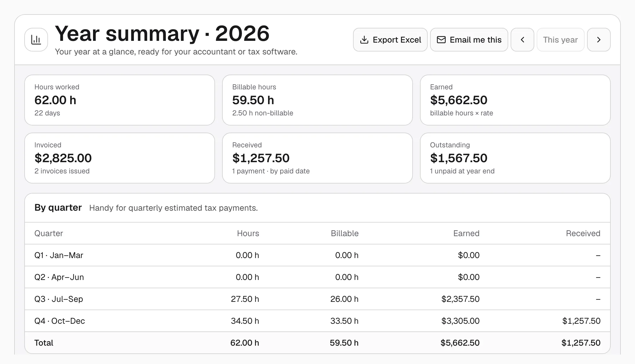Viewport: 635px width, 364px height.
Task: Click the envelope icon in Email me this
Action: (x=441, y=40)
